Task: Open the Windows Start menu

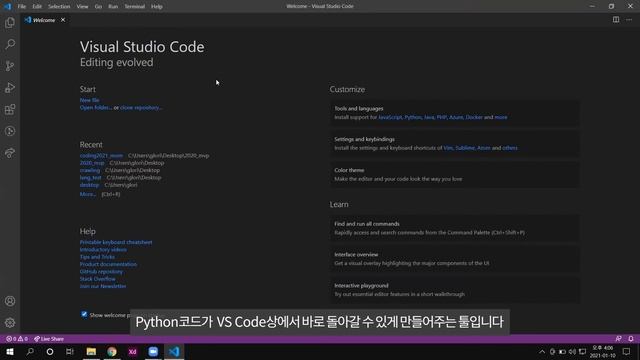Action: 10,351
